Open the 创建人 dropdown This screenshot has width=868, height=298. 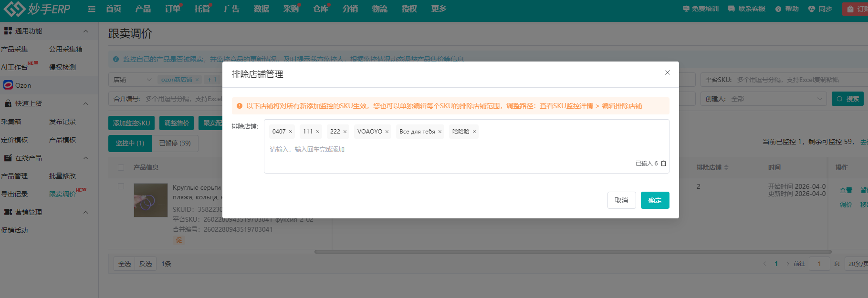[x=764, y=99]
